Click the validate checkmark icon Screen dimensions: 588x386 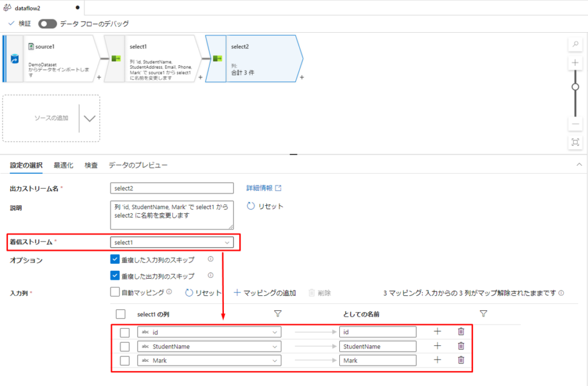[11, 24]
